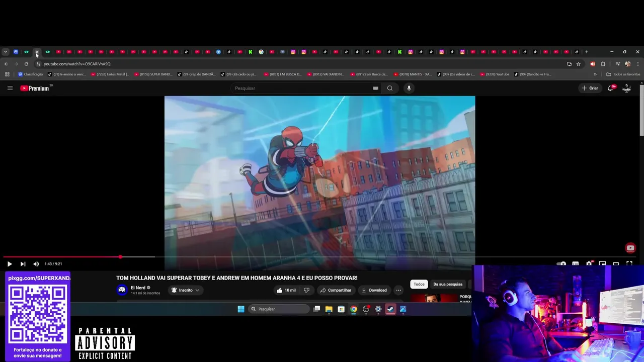
Task: Open the SUPER XAND bookmark
Action: point(153,74)
